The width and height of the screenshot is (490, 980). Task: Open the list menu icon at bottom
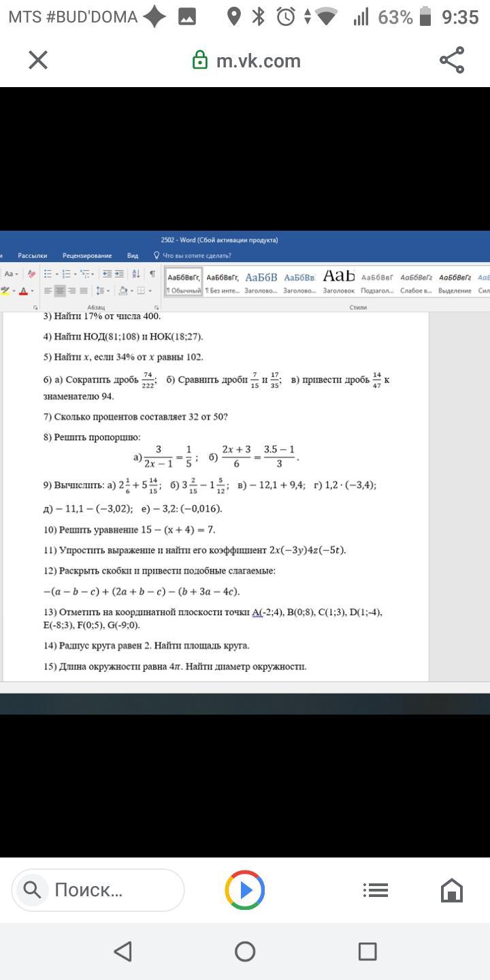tap(376, 889)
